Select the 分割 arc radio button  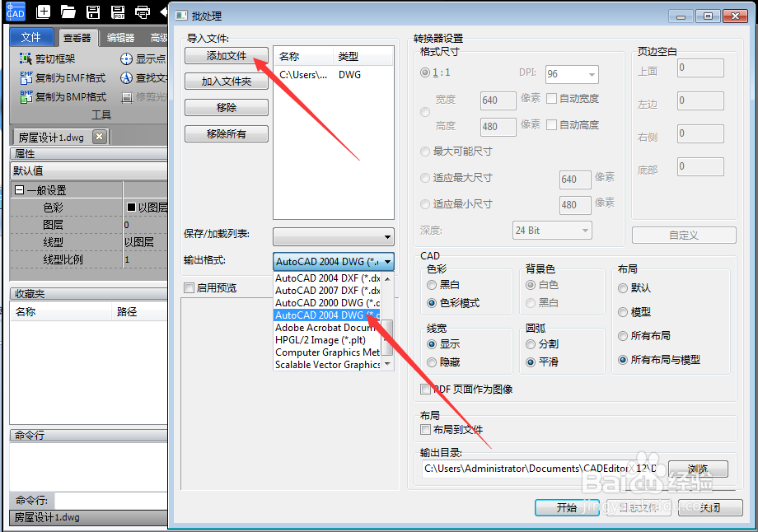[531, 344]
